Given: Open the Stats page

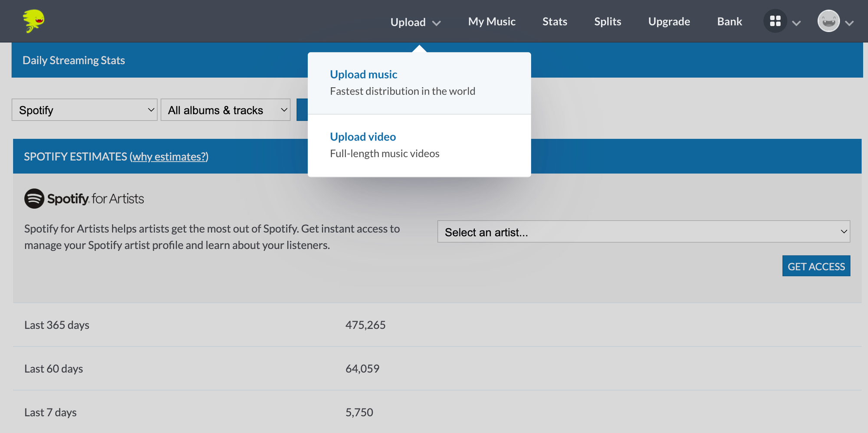Looking at the screenshot, I should 555,21.
